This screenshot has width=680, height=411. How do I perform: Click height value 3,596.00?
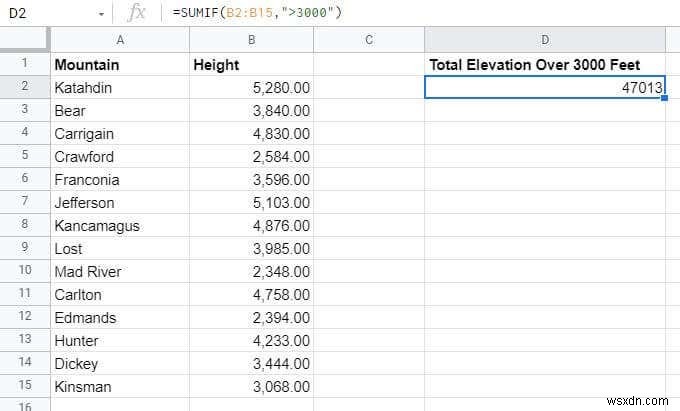(252, 179)
